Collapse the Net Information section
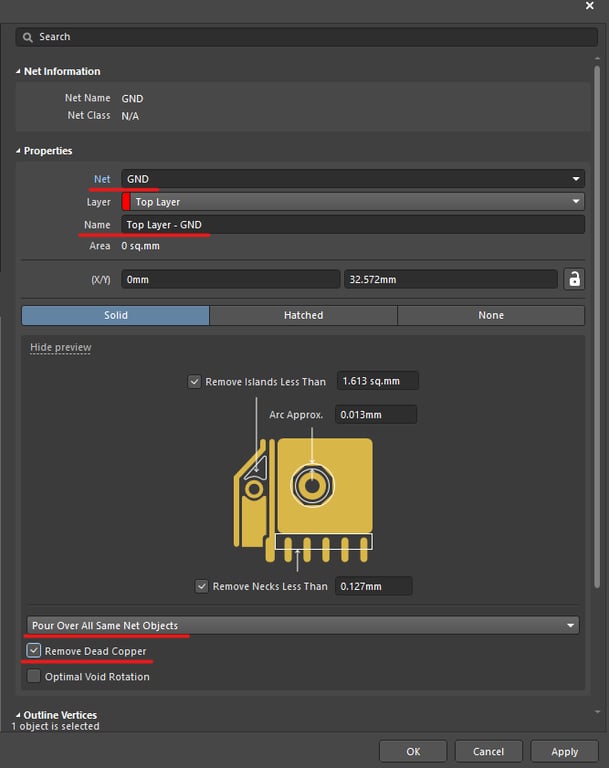609x768 pixels. 18,72
